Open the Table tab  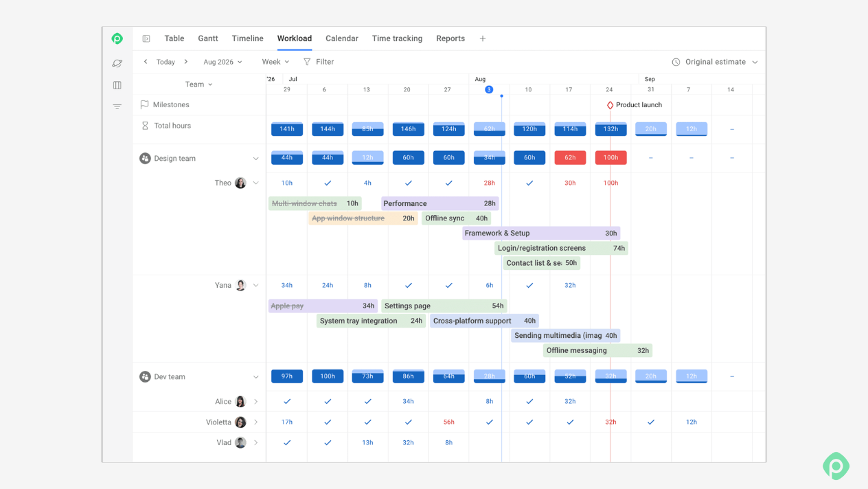(x=174, y=38)
